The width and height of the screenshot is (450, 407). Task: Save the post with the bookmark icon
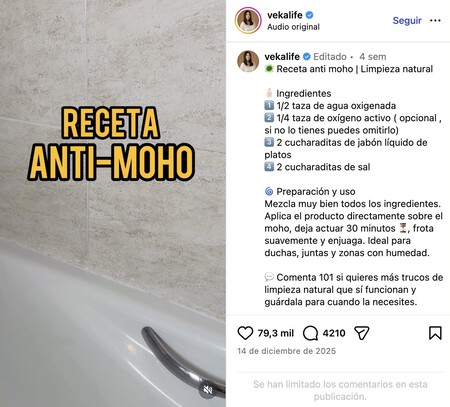click(435, 333)
